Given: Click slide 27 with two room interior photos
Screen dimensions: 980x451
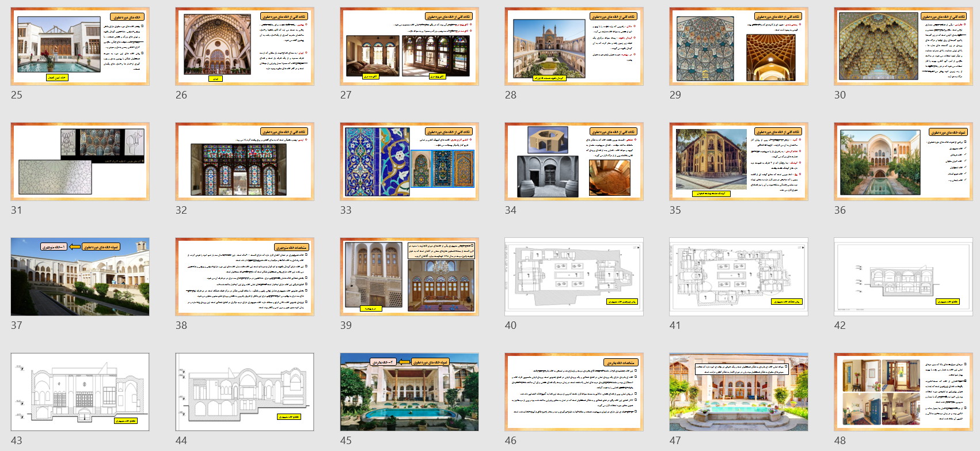Looking at the screenshot, I should [x=409, y=46].
